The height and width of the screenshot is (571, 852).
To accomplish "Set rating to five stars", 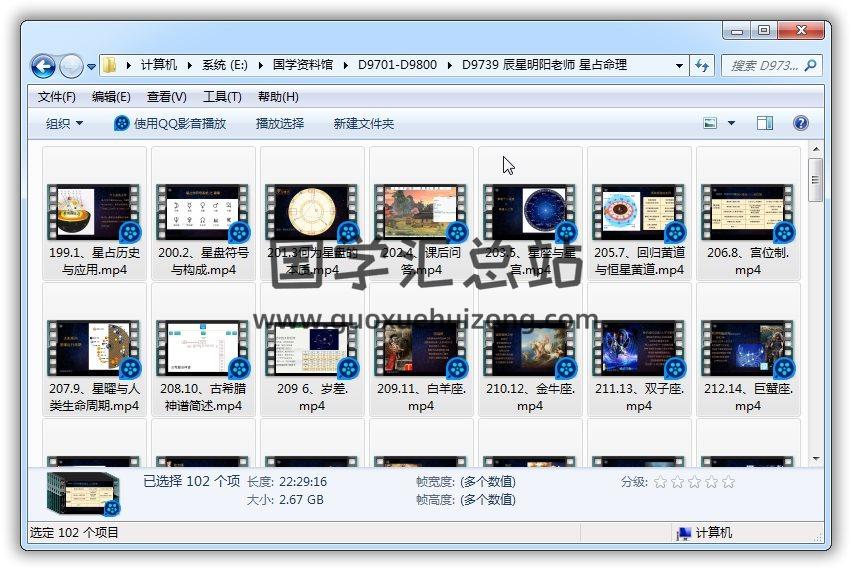I will 728,481.
